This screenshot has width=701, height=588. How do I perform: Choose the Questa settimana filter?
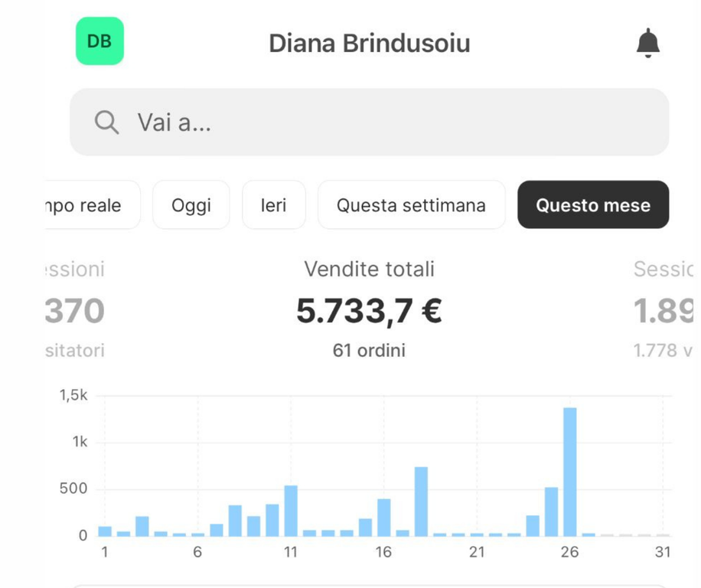pos(411,205)
